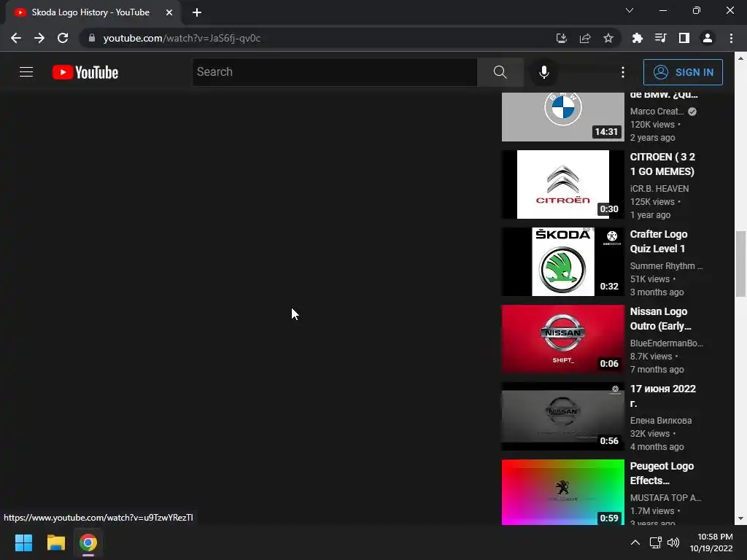Open tab search chevron dropdown

pos(630,10)
